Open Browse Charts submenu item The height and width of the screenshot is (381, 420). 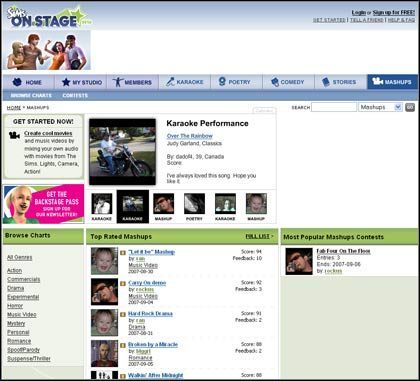pyautogui.click(x=31, y=95)
